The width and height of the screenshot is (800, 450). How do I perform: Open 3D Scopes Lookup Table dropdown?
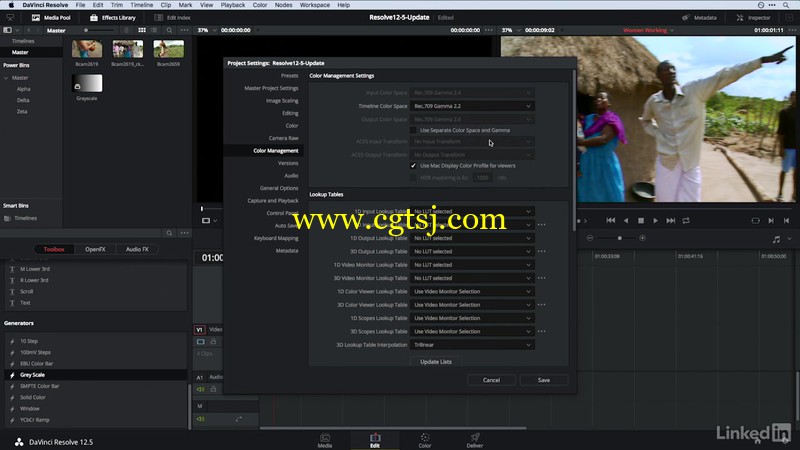coord(472,332)
